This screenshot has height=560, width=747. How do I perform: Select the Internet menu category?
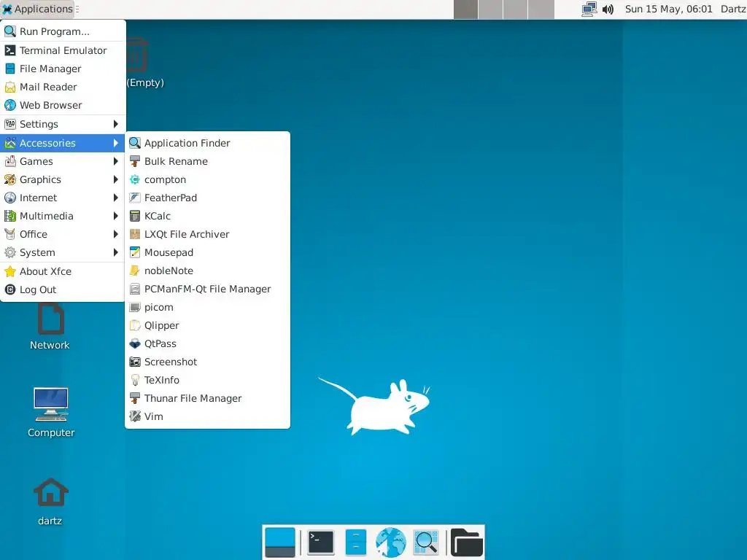[63, 198]
